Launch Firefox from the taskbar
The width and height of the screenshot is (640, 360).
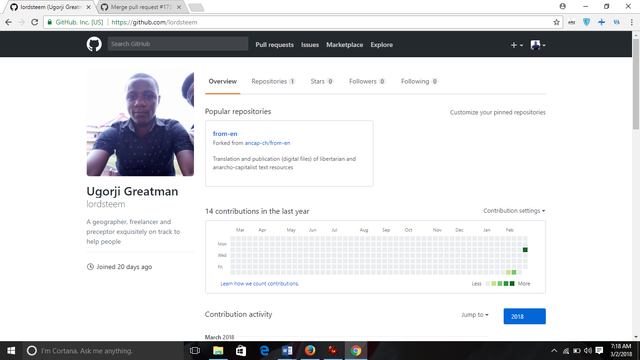[x=310, y=351]
